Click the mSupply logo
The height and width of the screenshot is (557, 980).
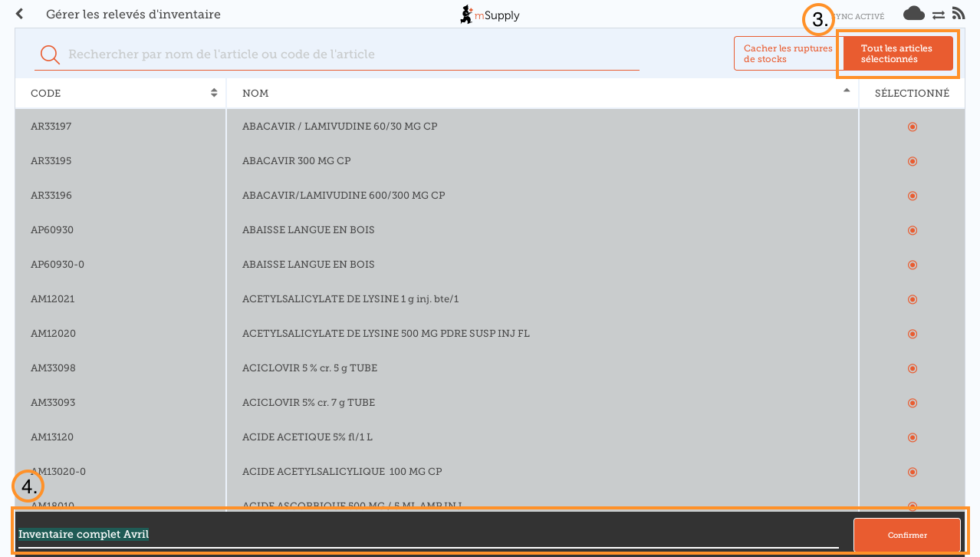pos(489,15)
